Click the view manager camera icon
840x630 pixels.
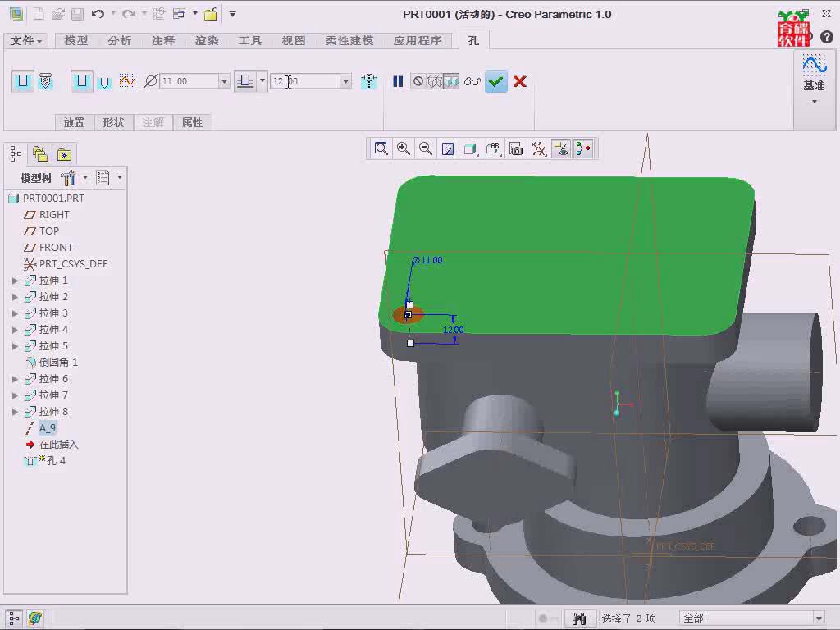coord(516,148)
